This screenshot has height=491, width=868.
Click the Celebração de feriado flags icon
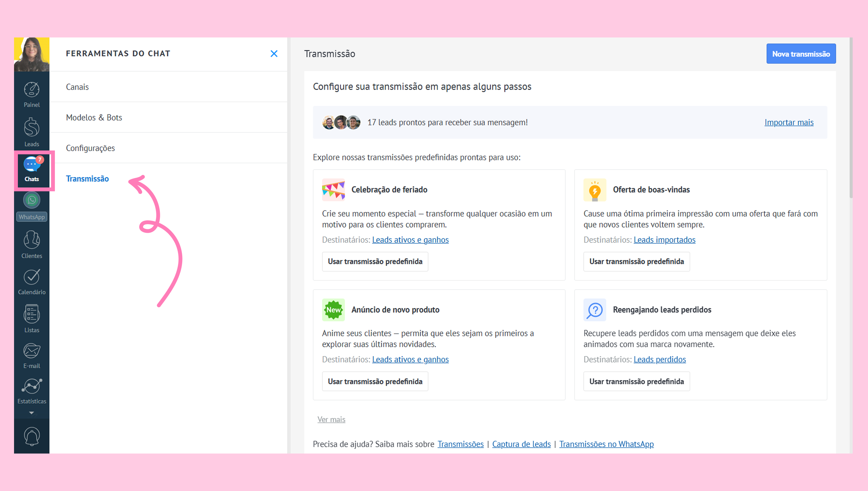click(x=333, y=189)
